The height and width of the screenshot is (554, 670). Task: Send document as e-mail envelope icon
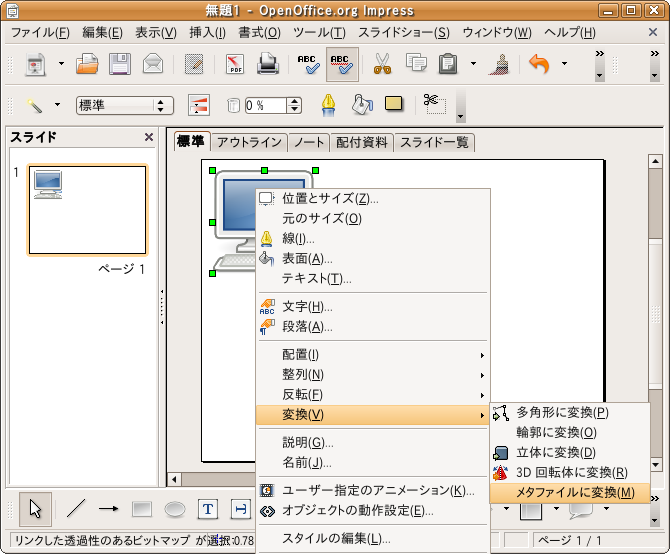(153, 64)
